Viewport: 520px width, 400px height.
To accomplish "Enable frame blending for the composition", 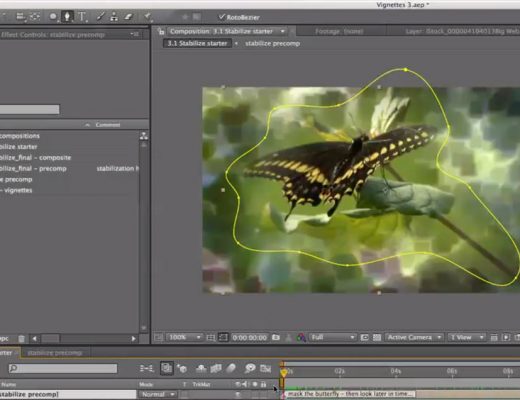I will coord(216,368).
